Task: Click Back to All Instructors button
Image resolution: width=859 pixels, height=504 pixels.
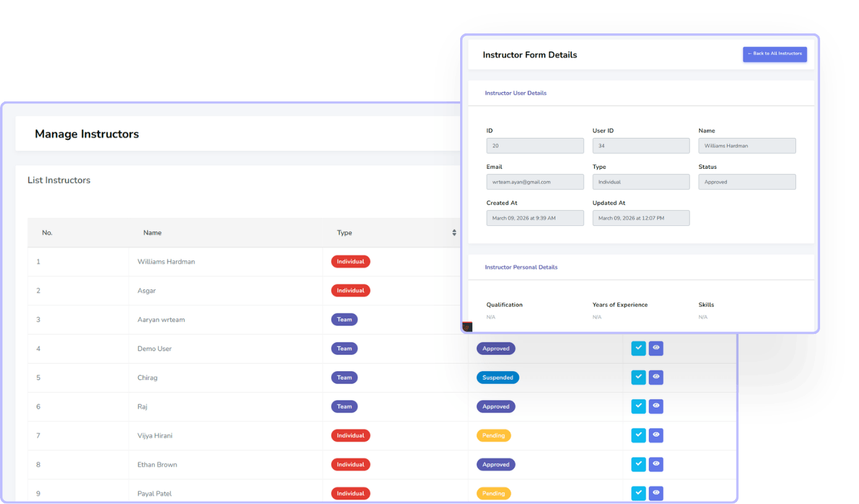Action: click(774, 54)
